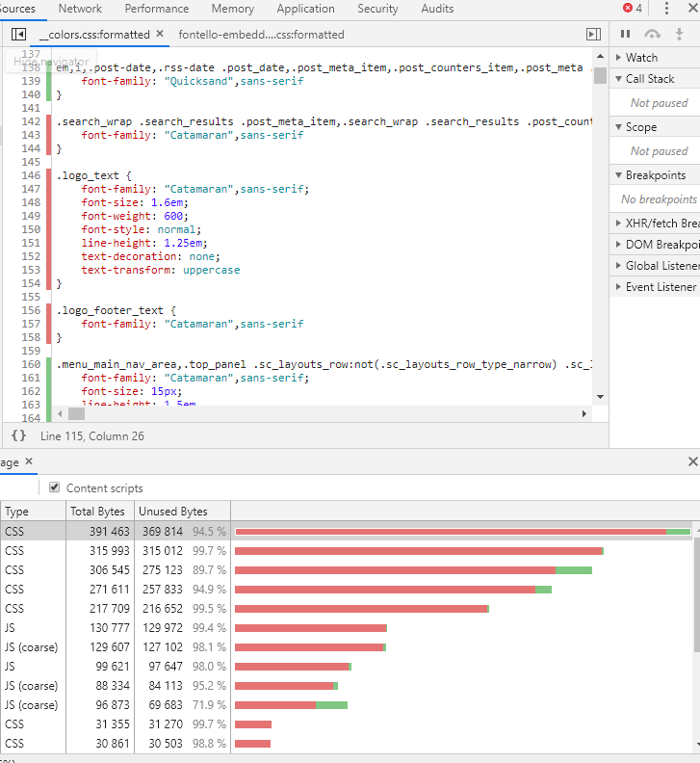Image resolution: width=700 pixels, height=763 pixels.
Task: Open the fontello-embedded css:formatted tab
Action: click(261, 35)
